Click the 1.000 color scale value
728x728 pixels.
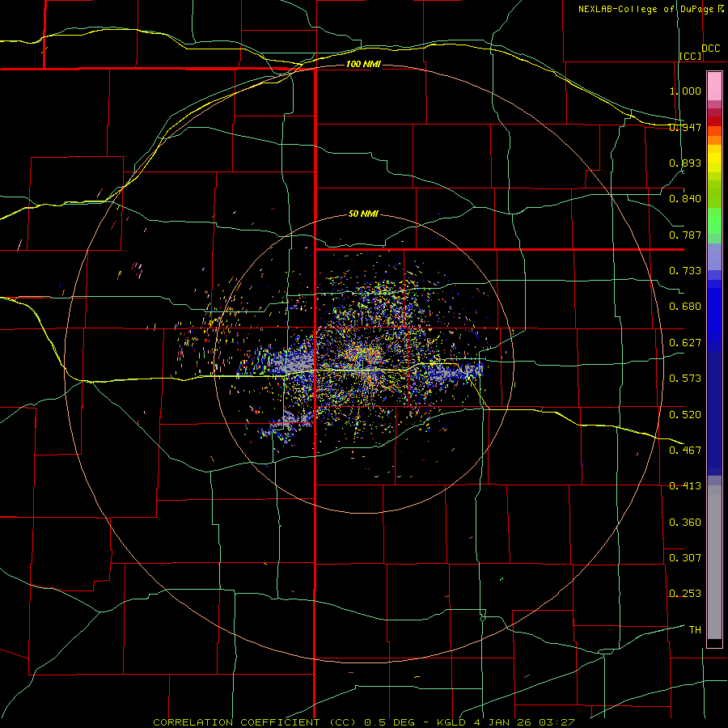685,91
